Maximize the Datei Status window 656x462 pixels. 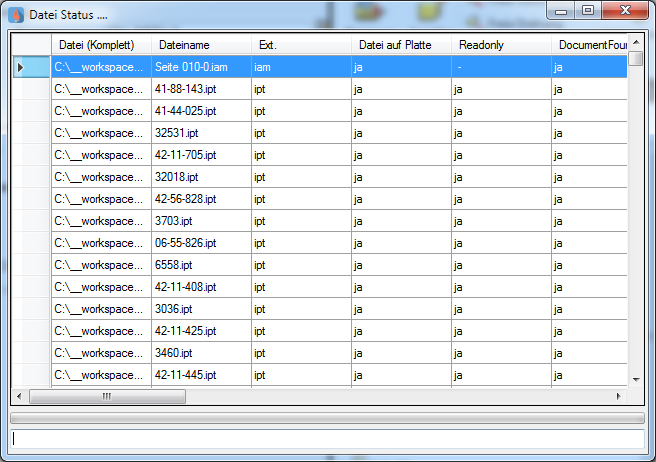(x=587, y=10)
